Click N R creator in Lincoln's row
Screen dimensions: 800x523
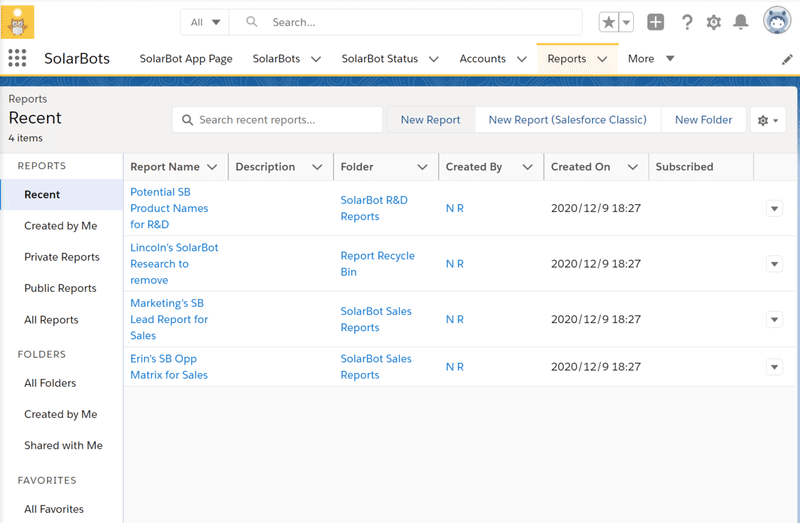click(x=455, y=264)
